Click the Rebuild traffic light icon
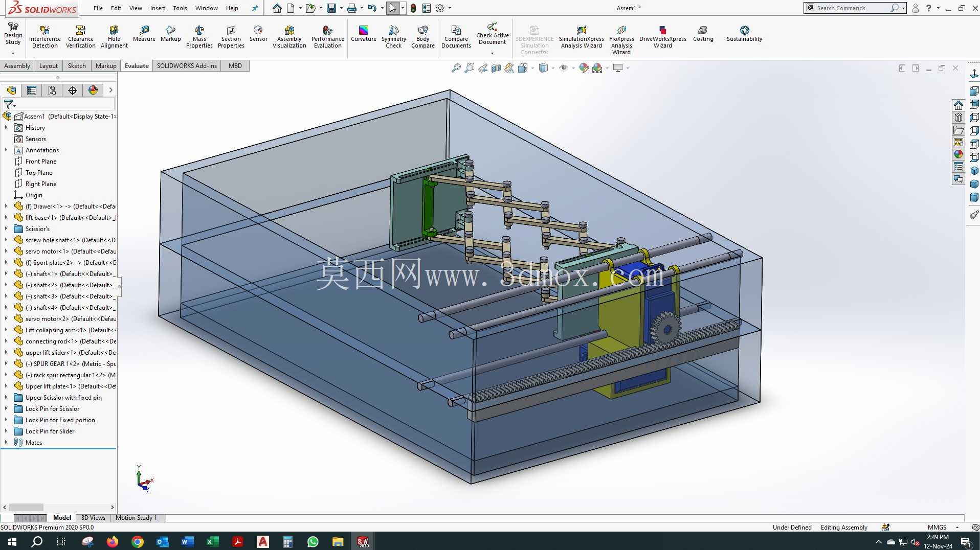The height and width of the screenshot is (550, 980). coord(413,8)
